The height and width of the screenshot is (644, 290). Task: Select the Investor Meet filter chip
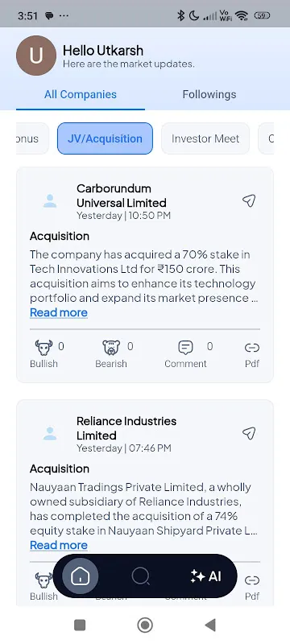(x=205, y=138)
